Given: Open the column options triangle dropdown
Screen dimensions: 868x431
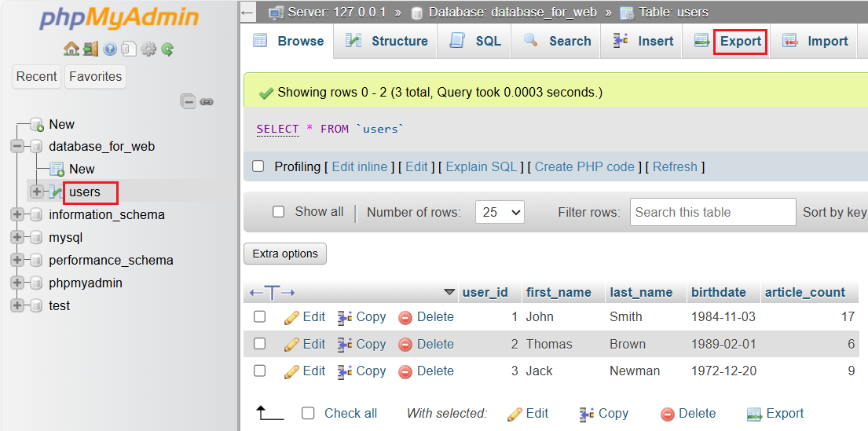Looking at the screenshot, I should (x=449, y=292).
